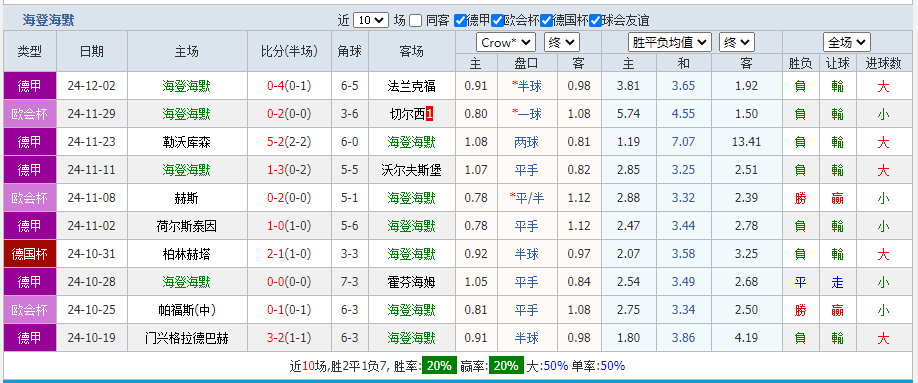Click home team 帕福斯(中)
Screen dimensions: 918x383
click(x=186, y=310)
